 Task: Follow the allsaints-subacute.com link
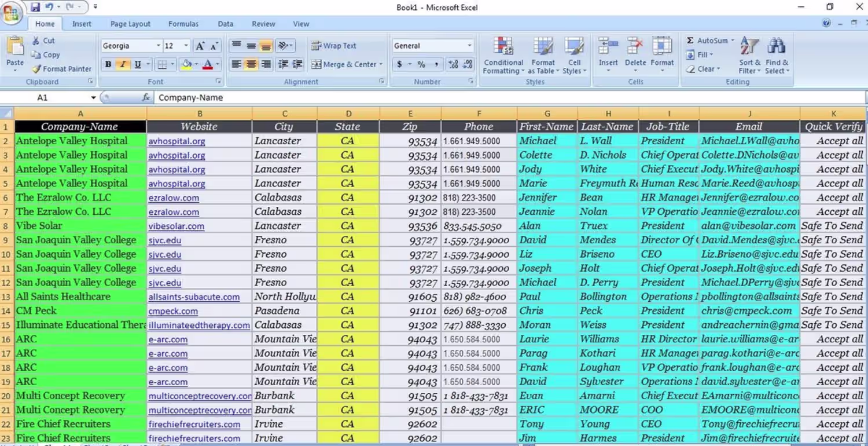[x=194, y=297]
